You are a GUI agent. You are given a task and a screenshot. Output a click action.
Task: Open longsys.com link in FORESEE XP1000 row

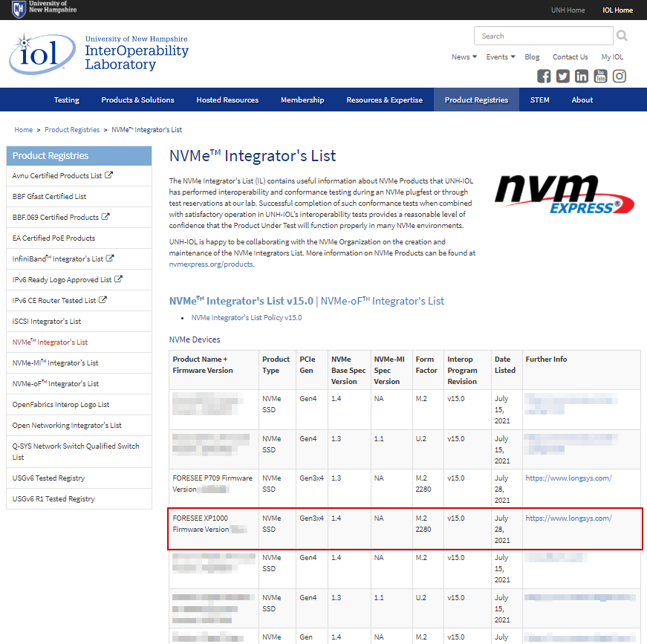568,518
